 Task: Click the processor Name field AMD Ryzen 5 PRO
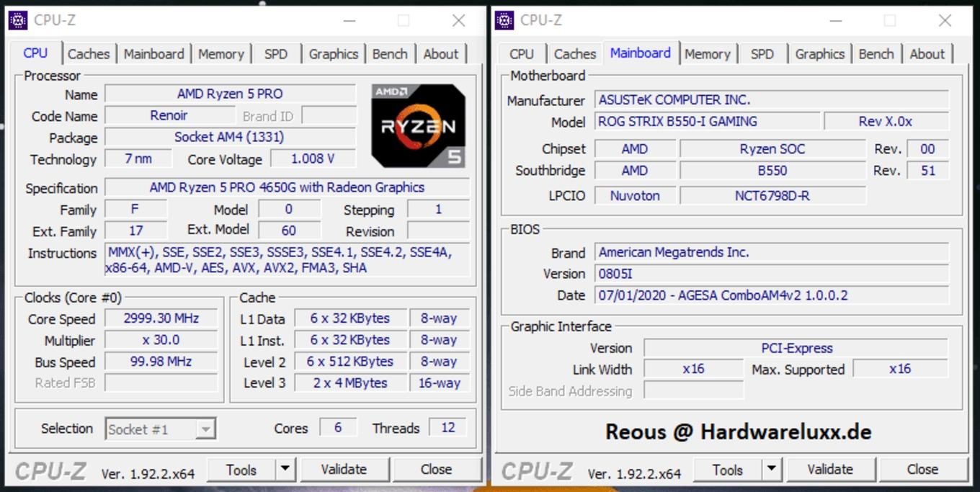click(x=230, y=94)
